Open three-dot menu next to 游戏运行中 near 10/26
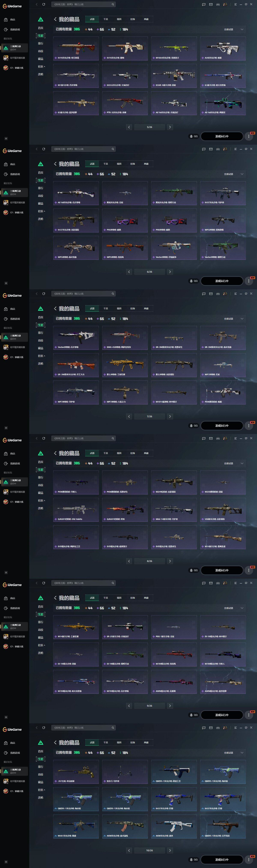Screen dimensions: 257x868 (249, 860)
